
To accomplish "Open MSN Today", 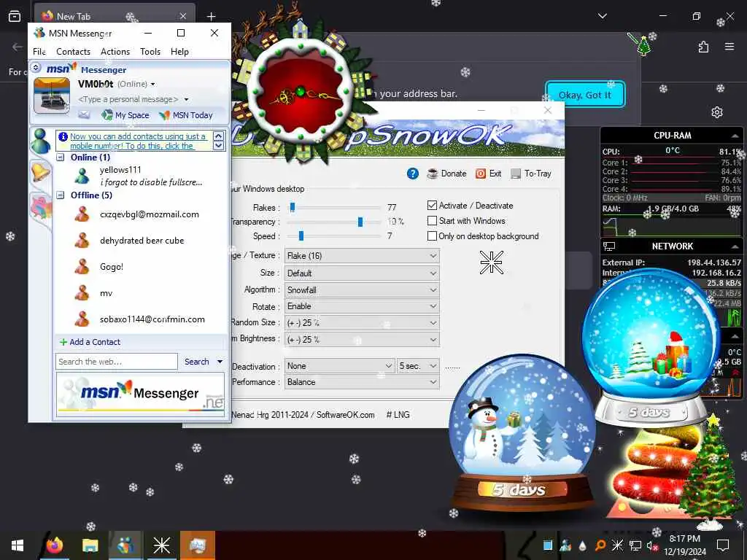I will (186, 114).
